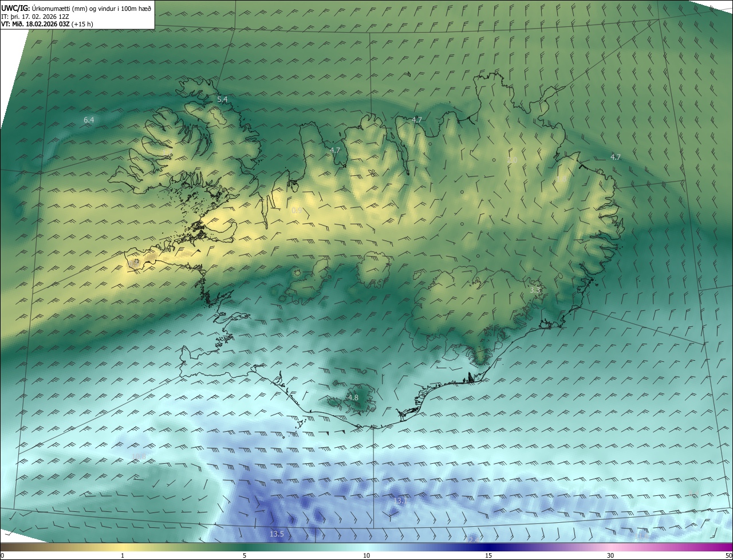Viewport: 733px width, 560px height.
Task: Click the "0" tick on the color scale
Action: coord(2,556)
